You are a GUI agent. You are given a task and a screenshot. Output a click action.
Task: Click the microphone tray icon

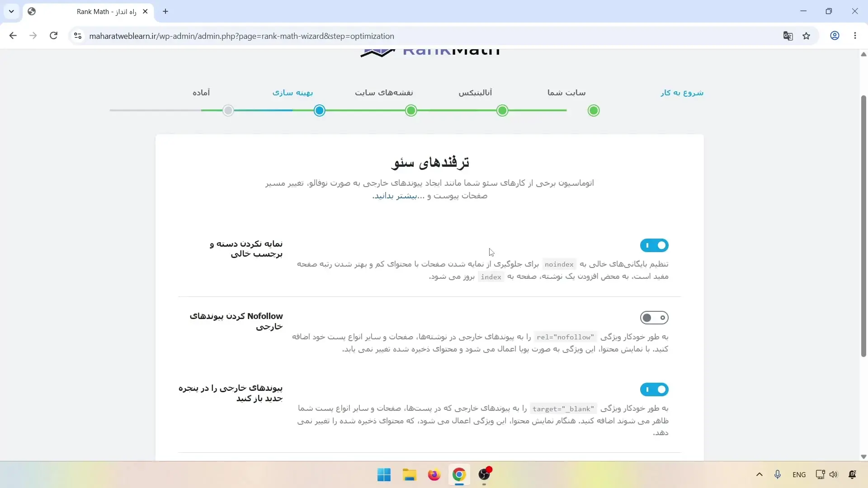click(778, 474)
